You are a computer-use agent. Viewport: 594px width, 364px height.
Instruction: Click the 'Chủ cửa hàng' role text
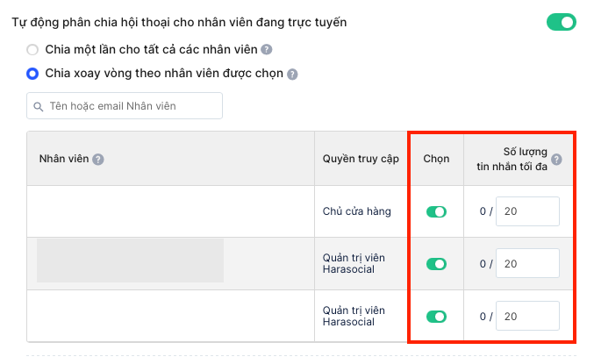[356, 211]
